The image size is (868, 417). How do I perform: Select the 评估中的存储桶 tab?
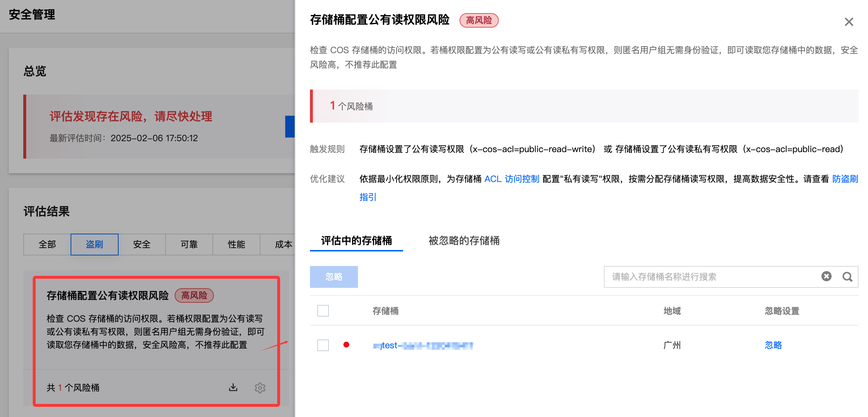(x=356, y=241)
